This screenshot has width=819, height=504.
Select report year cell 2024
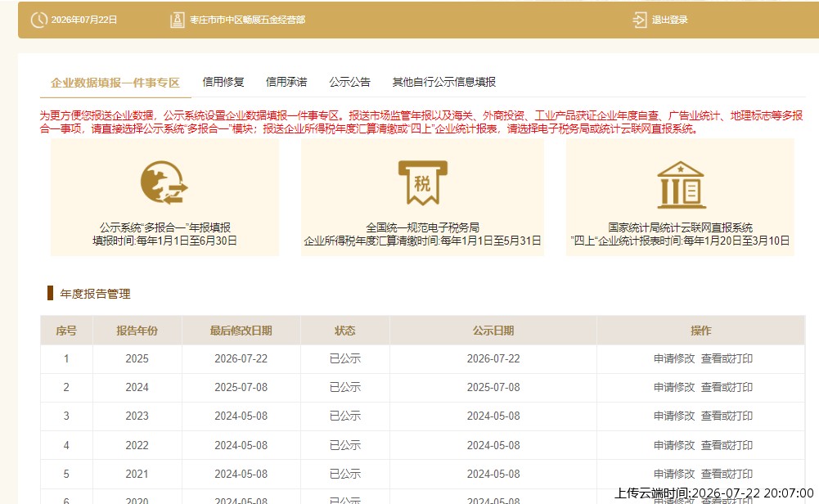pyautogui.click(x=137, y=388)
